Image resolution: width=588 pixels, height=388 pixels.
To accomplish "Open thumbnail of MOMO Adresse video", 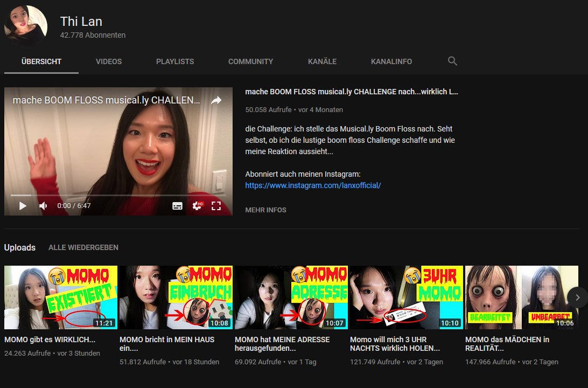I will tap(291, 297).
